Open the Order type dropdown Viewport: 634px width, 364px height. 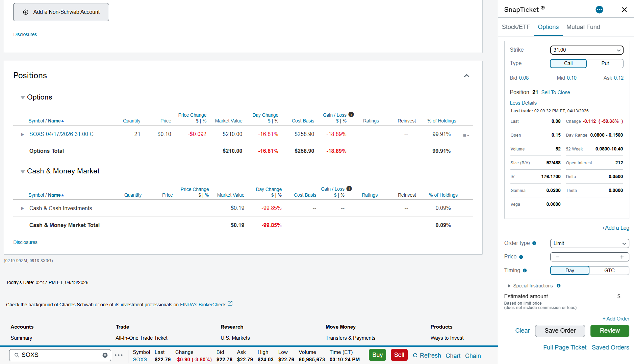coord(590,243)
